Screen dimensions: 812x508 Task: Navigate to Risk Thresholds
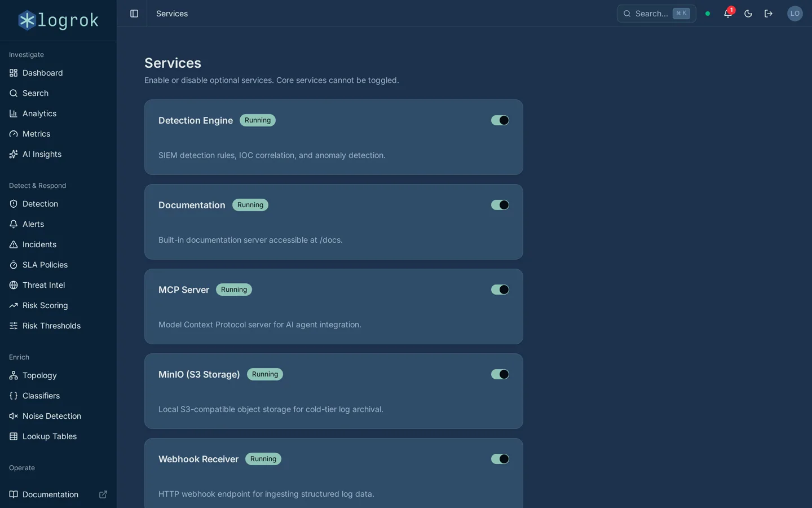(59, 326)
